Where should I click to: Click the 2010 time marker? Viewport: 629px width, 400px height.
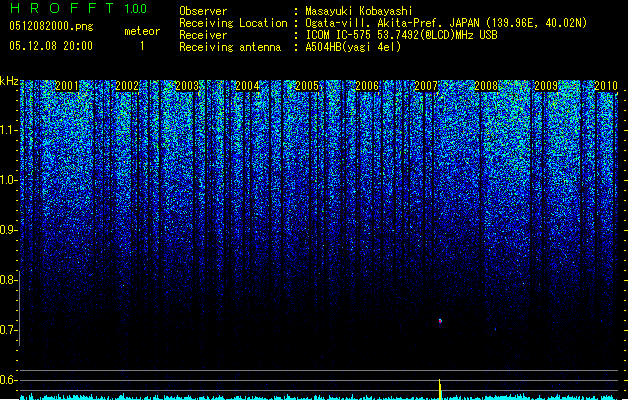pos(606,86)
